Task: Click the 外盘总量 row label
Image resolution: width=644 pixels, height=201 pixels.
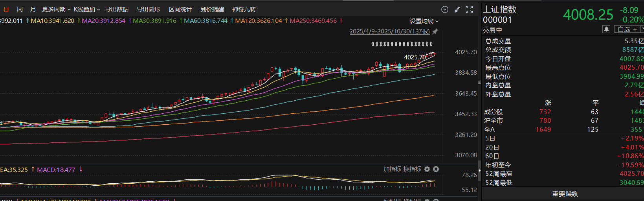Action: pos(498,94)
